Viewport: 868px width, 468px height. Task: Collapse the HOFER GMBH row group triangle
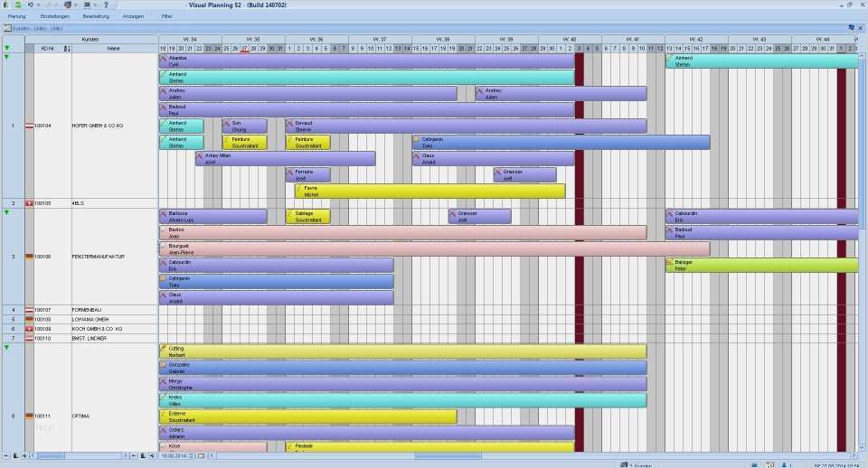[x=6, y=57]
